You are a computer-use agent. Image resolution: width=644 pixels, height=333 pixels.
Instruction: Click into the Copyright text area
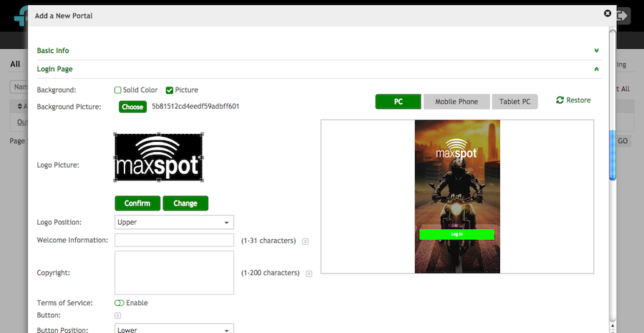(x=174, y=272)
